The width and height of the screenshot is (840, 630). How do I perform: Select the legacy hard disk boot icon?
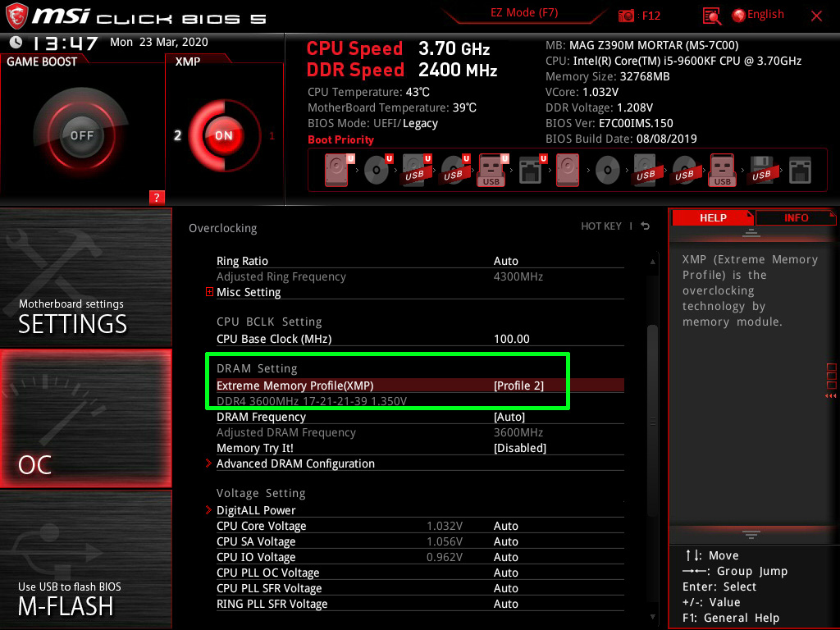pyautogui.click(x=568, y=171)
